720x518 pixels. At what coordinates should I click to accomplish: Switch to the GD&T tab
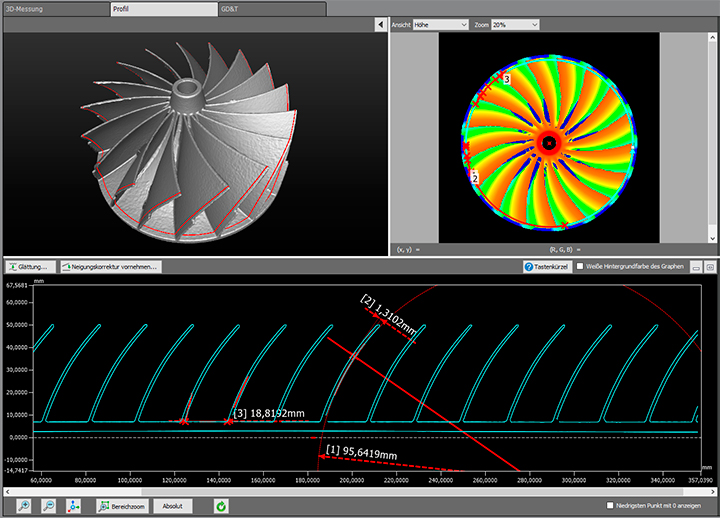pyautogui.click(x=270, y=7)
